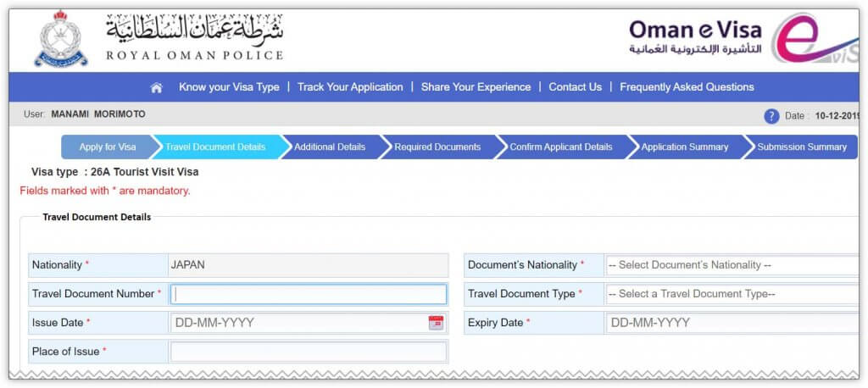Screen dimensions: 868x388
Task: Open the Issue Date calendar picker icon
Action: click(x=436, y=323)
